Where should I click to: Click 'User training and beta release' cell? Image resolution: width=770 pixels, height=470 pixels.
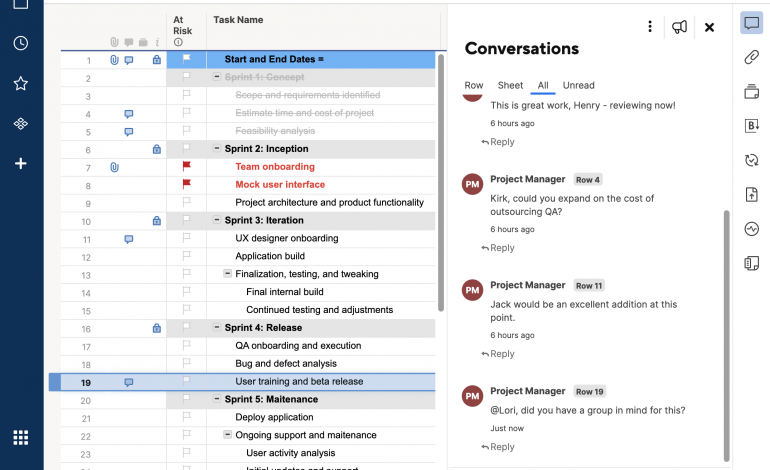[x=321, y=382]
